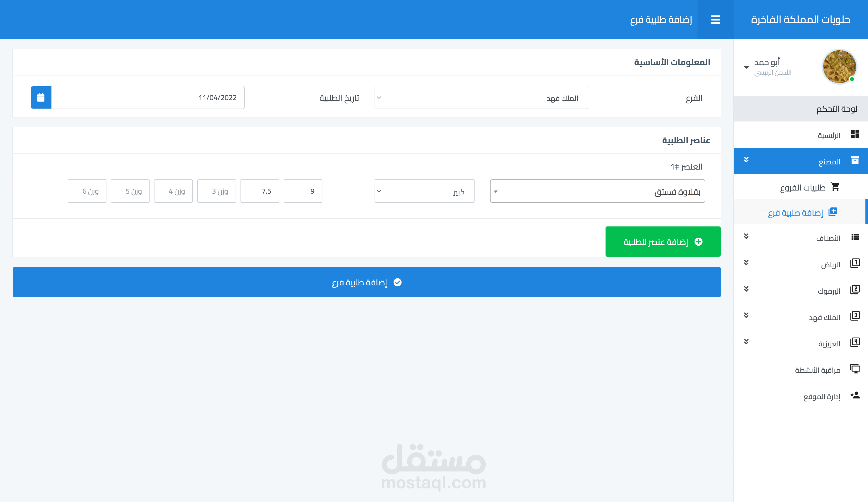Click the green إضافة عنصر للطلبية button
This screenshot has width=868, height=502.
tap(663, 242)
